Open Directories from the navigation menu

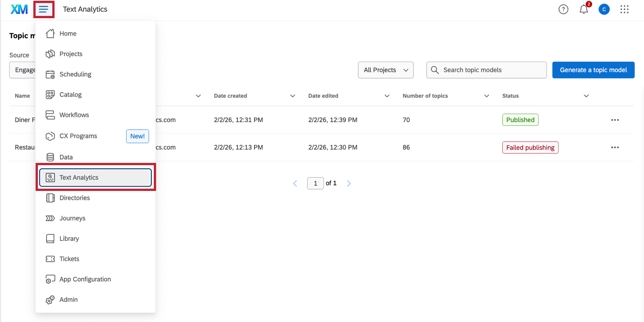[75, 198]
